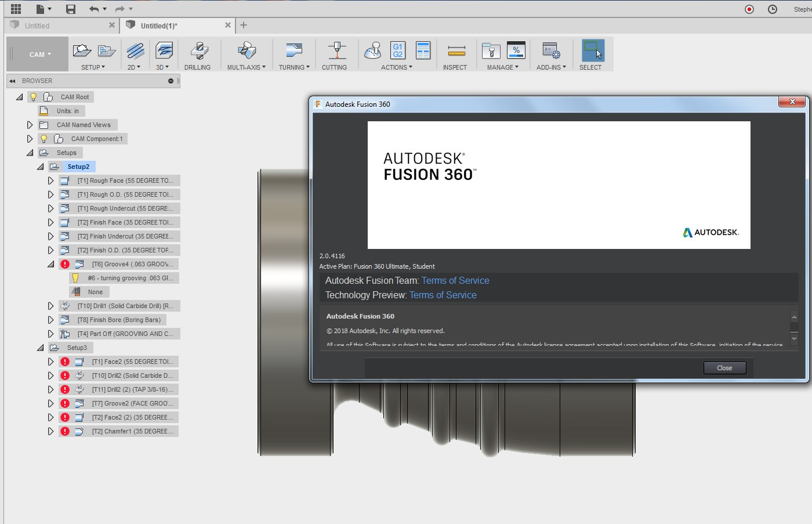Click the Save icon in top bar

click(70, 9)
